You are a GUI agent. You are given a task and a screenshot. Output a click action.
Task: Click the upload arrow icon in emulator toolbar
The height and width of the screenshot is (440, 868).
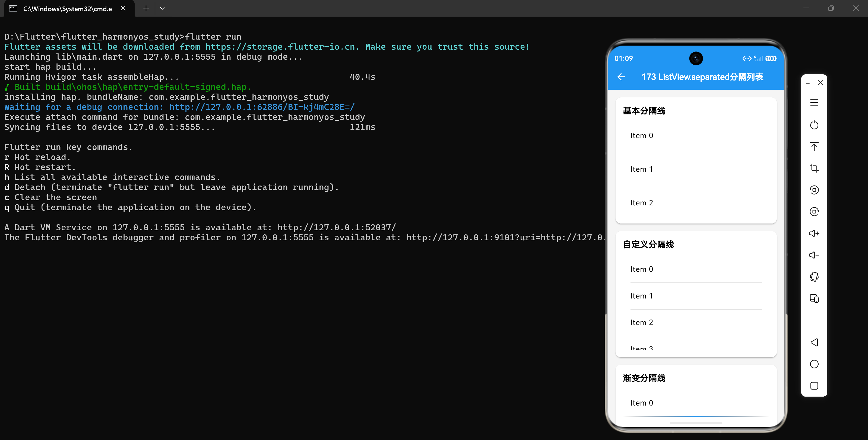point(814,146)
